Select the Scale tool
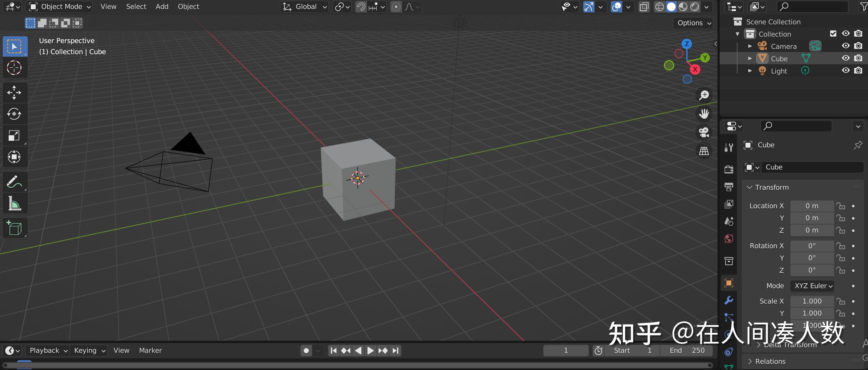The height and width of the screenshot is (370, 868). tap(14, 136)
